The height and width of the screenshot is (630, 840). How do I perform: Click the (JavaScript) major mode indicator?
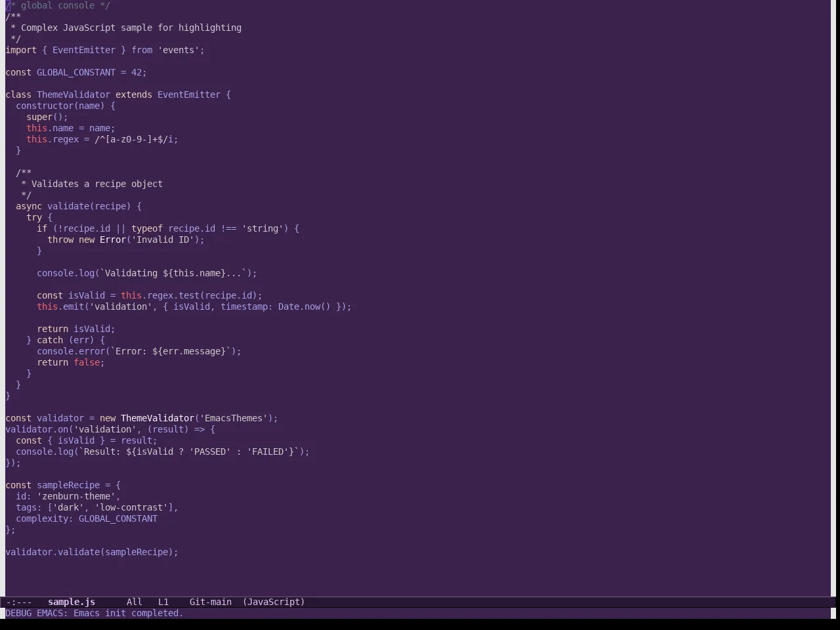pos(274,602)
